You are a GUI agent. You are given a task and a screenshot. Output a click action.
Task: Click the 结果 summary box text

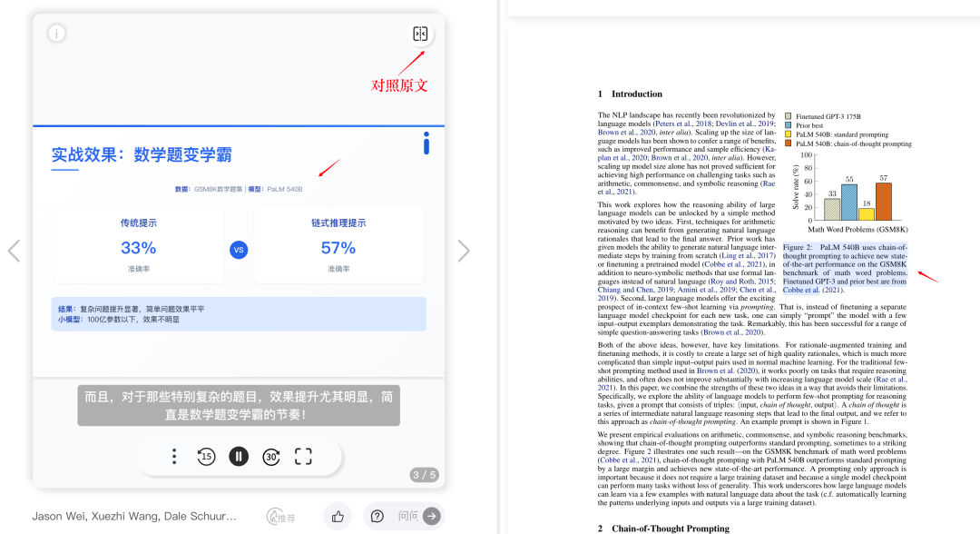click(x=239, y=314)
